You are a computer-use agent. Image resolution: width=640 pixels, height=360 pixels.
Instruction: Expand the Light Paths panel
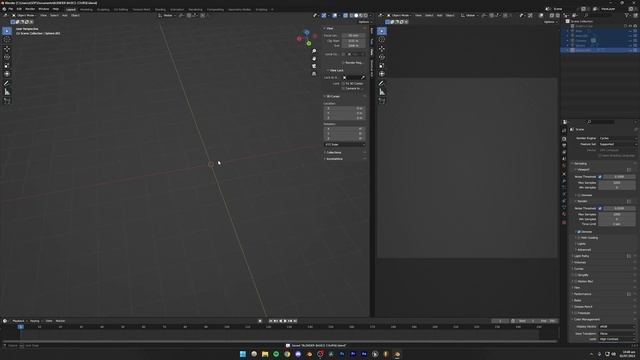click(x=582, y=256)
